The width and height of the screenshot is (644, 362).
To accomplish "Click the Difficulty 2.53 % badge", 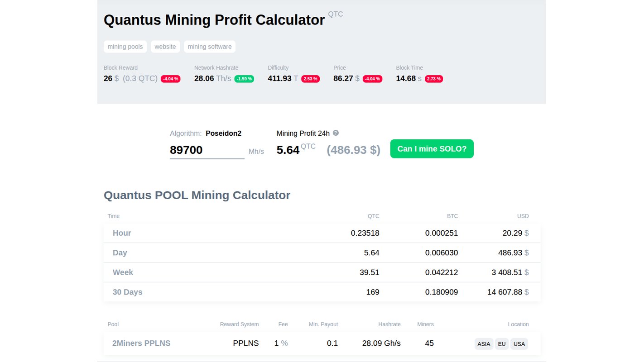I will [311, 79].
